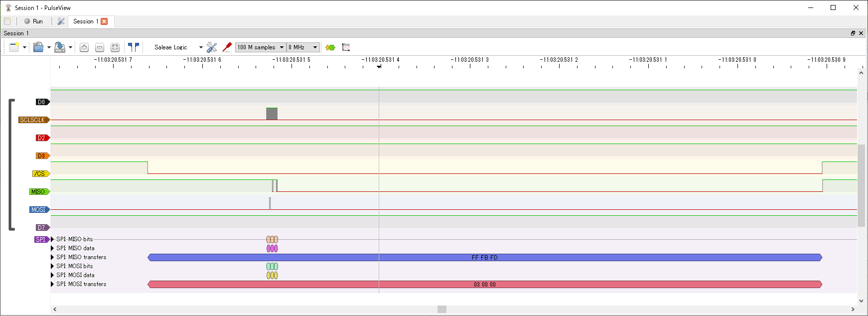Click the save file icon
868x316 pixels.
point(60,47)
